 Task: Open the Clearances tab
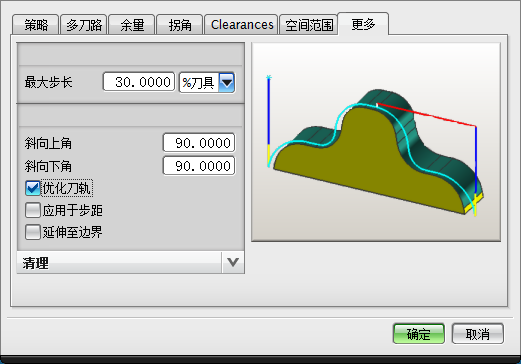[x=241, y=25]
